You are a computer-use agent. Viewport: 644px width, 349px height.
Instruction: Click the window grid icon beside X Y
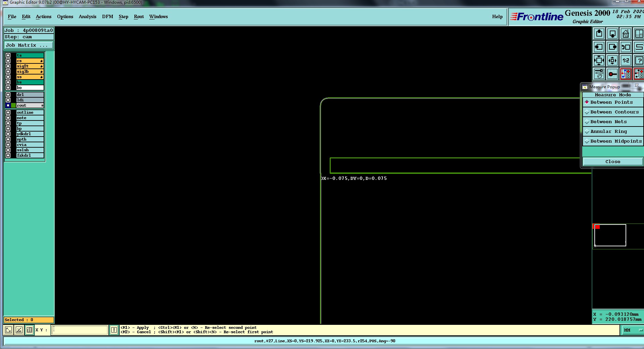point(30,330)
